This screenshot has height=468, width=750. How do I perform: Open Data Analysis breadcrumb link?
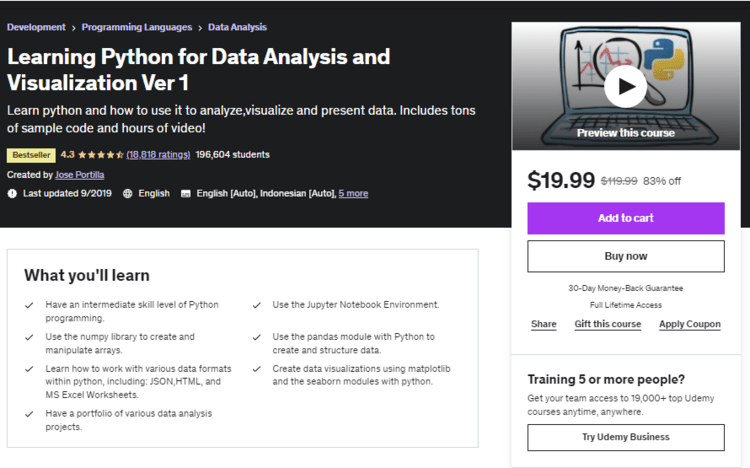coord(237,27)
